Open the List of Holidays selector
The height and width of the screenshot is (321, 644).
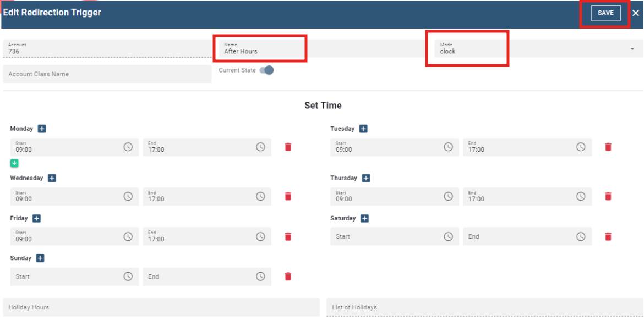(484, 307)
